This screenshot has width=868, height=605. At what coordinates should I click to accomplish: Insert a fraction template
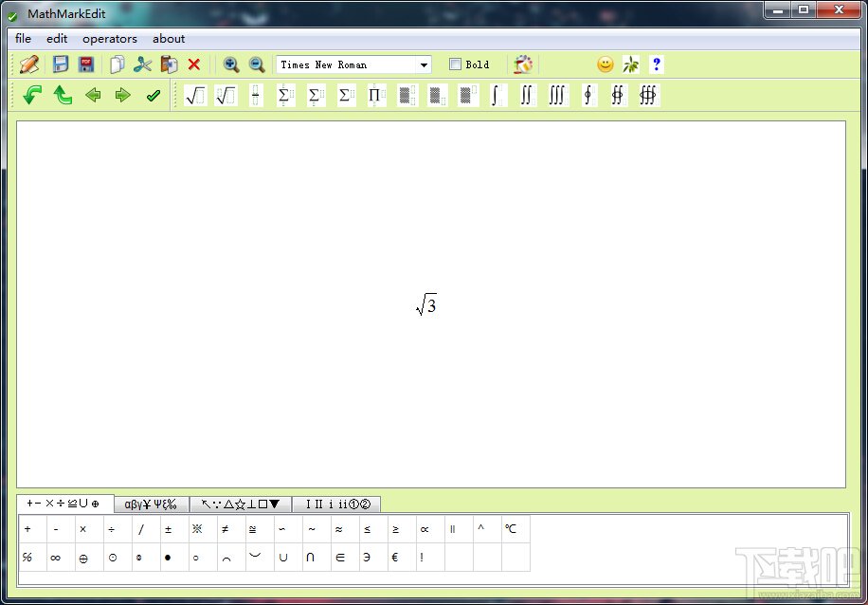coord(255,95)
